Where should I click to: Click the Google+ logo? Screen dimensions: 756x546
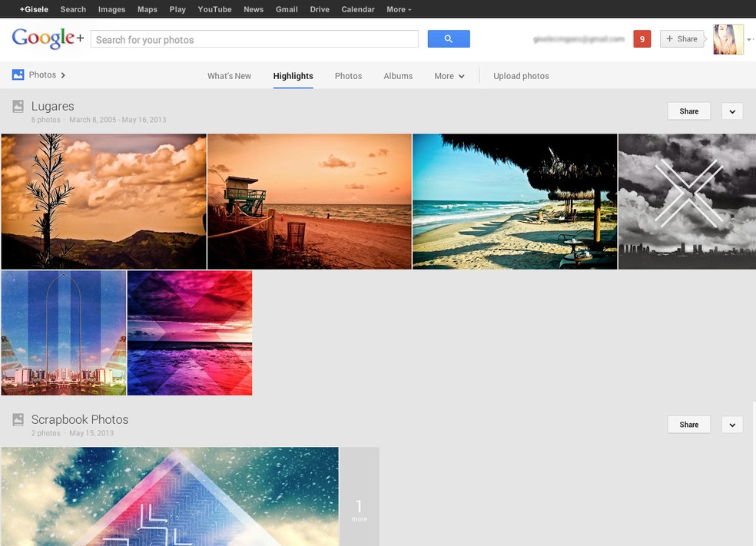point(46,38)
